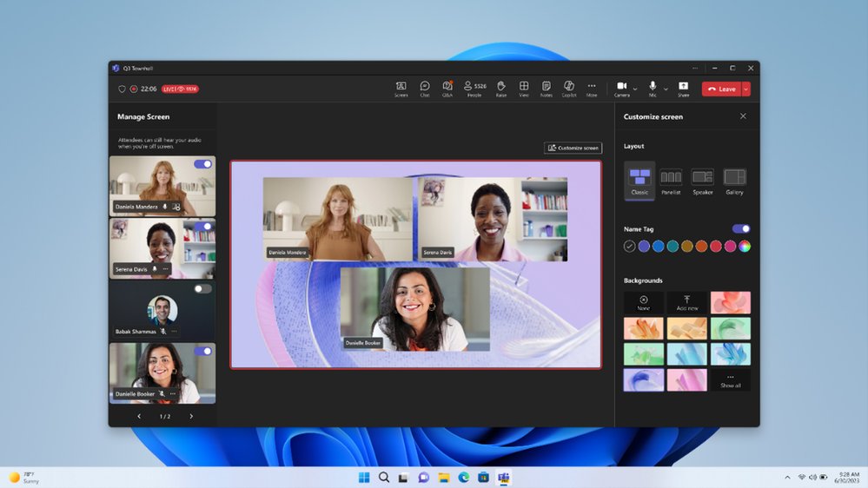Toggle off the Name Tag switch

click(741, 228)
